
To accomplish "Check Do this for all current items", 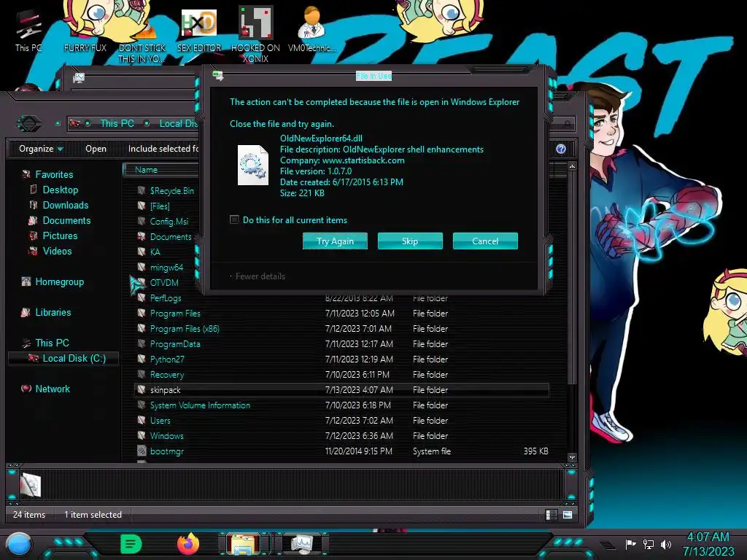I will click(234, 219).
